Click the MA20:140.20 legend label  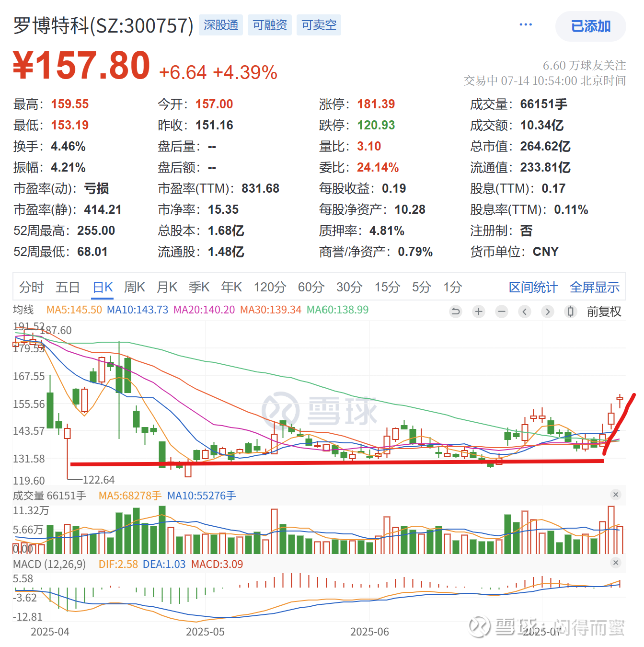point(204,310)
